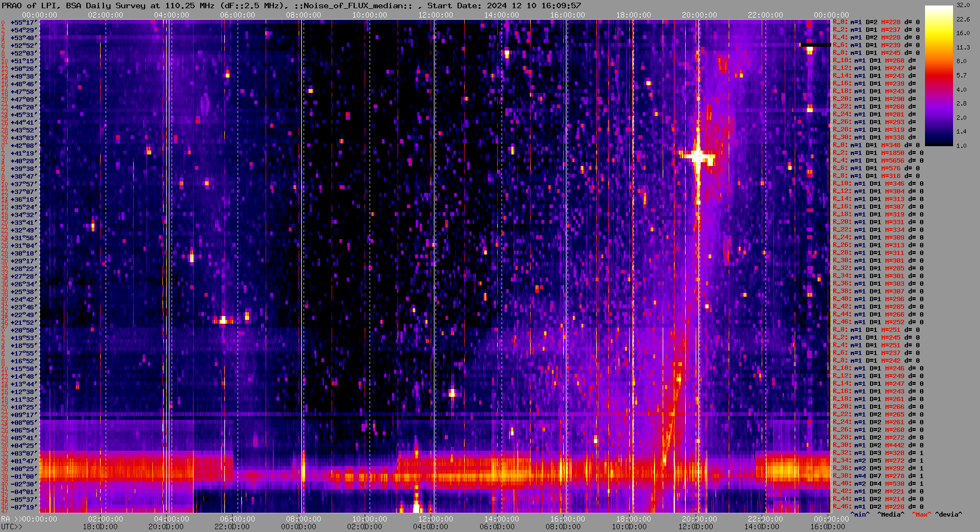Image resolution: width=980 pixels, height=532 pixels.
Task: Click the +52°03' declination label
Action: point(23,53)
